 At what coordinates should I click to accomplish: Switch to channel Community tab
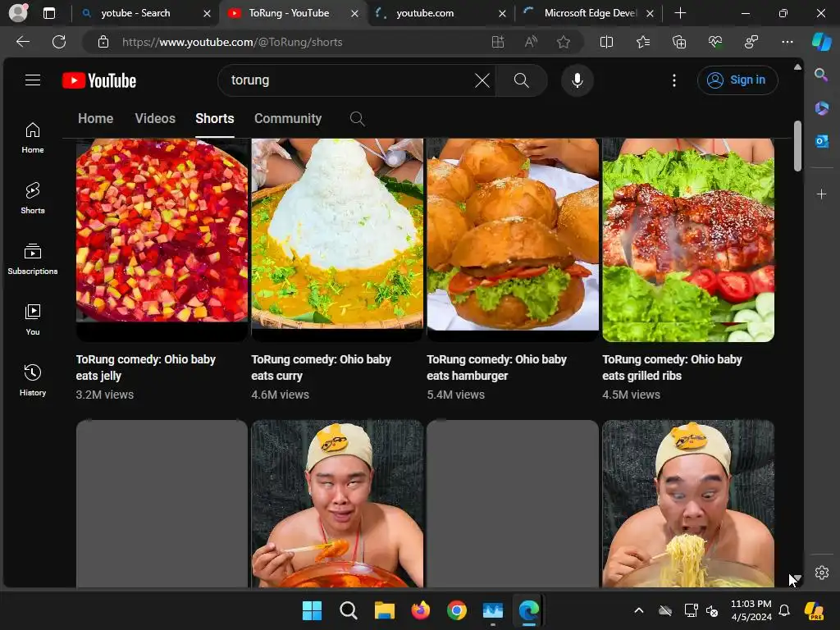pyautogui.click(x=288, y=118)
